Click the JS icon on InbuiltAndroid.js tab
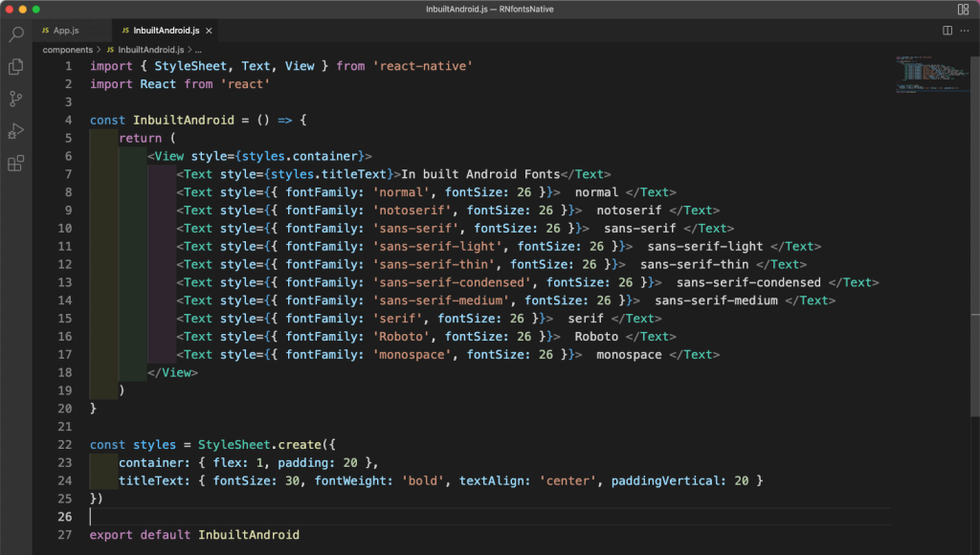The height and width of the screenshot is (555, 980). 125,30
